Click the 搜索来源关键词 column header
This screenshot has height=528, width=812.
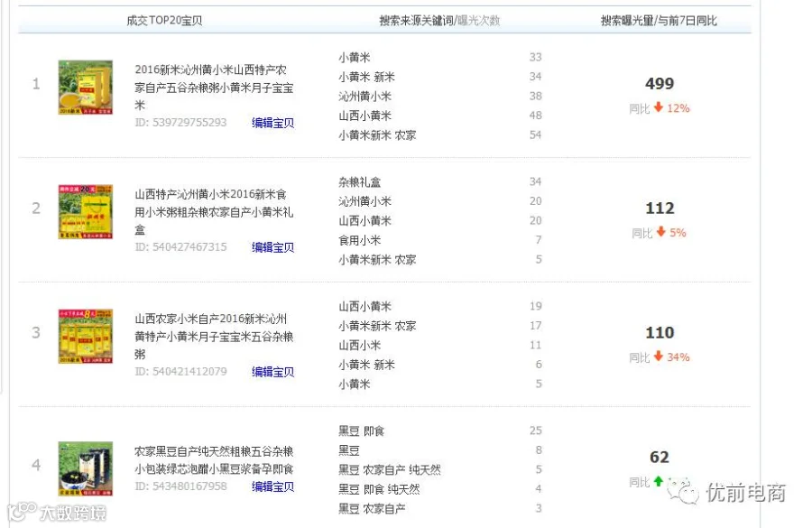[x=416, y=21]
